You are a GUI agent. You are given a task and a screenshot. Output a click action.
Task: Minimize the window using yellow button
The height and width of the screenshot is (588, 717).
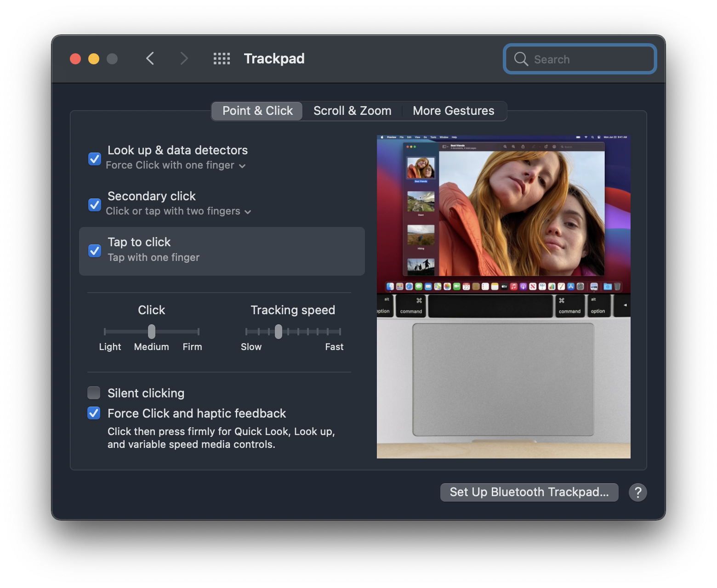click(94, 59)
